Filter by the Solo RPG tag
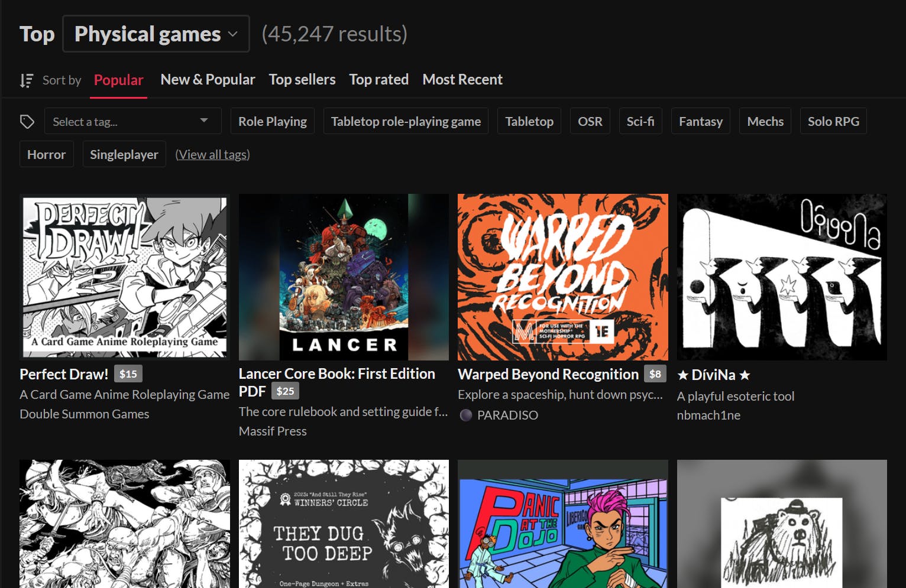The height and width of the screenshot is (588, 906). (x=833, y=122)
